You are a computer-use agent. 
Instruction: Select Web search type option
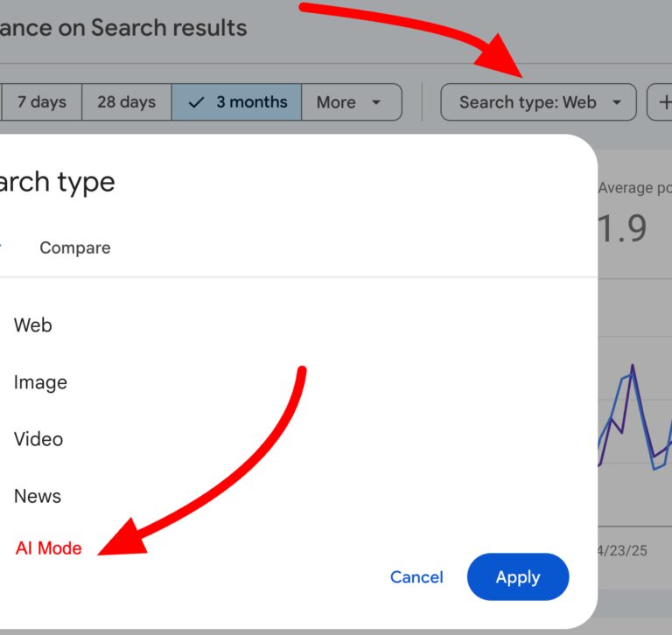click(x=33, y=325)
